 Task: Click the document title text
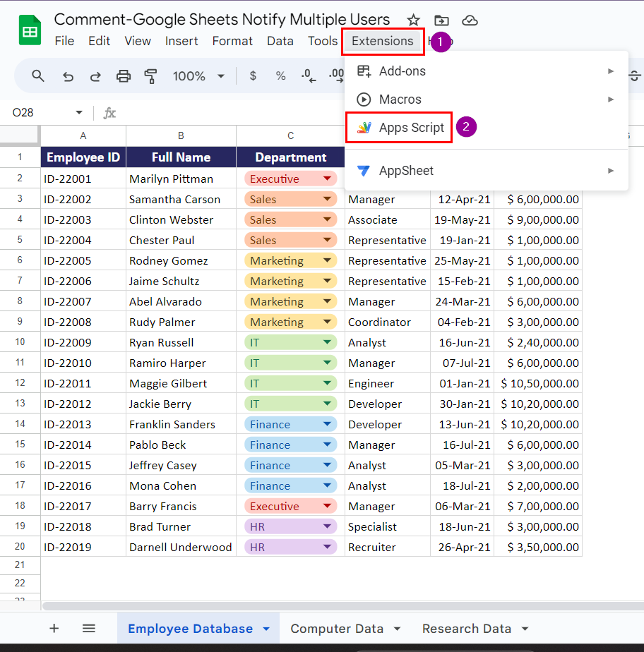[222, 20]
